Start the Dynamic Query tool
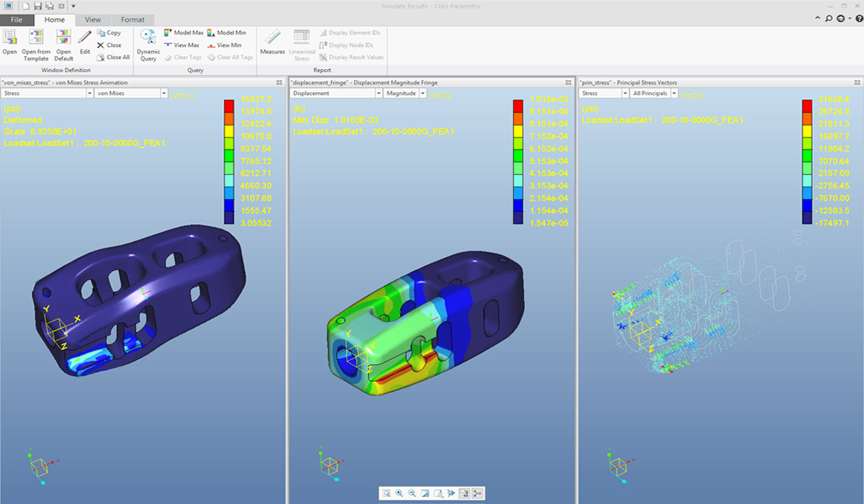Screen dimensions: 864x504 point(148,45)
